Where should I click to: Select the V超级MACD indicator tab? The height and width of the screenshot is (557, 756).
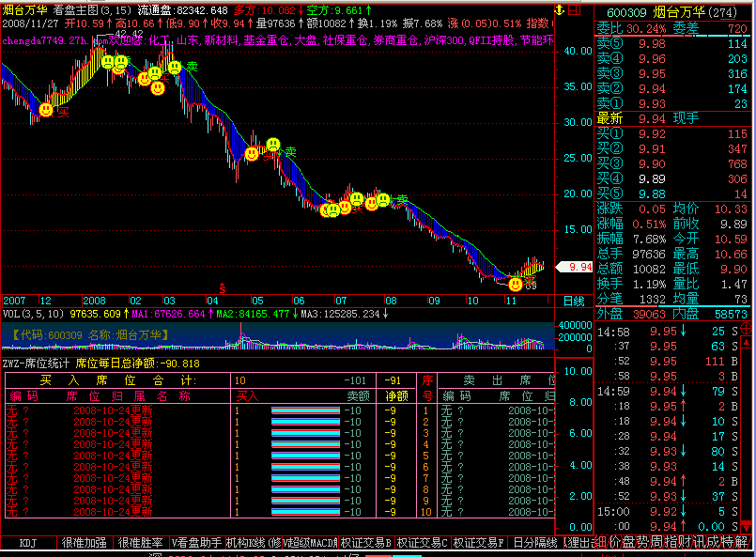tap(310, 543)
